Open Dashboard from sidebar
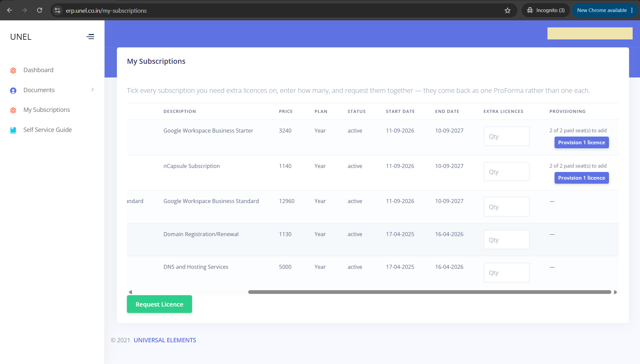The image size is (640, 364). click(38, 70)
